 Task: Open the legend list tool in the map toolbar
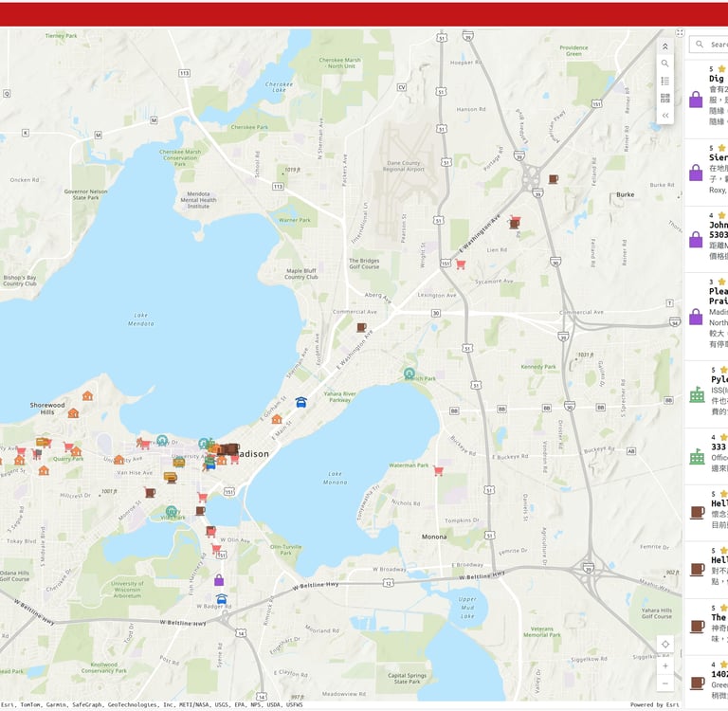[x=664, y=81]
